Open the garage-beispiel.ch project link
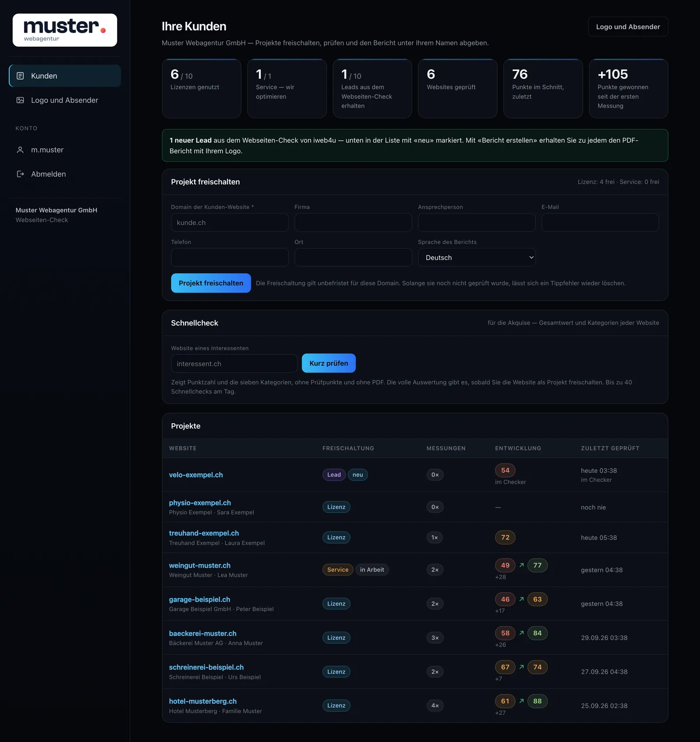 point(199,599)
